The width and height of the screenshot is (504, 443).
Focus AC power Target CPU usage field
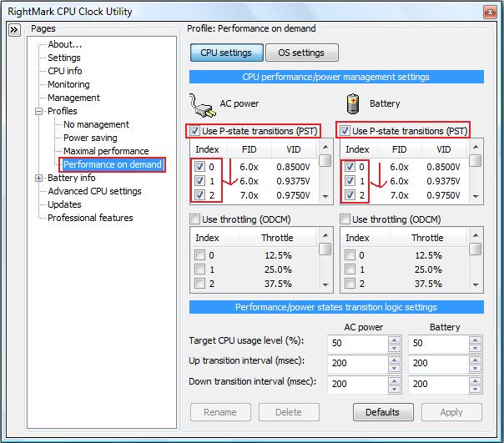coord(358,344)
